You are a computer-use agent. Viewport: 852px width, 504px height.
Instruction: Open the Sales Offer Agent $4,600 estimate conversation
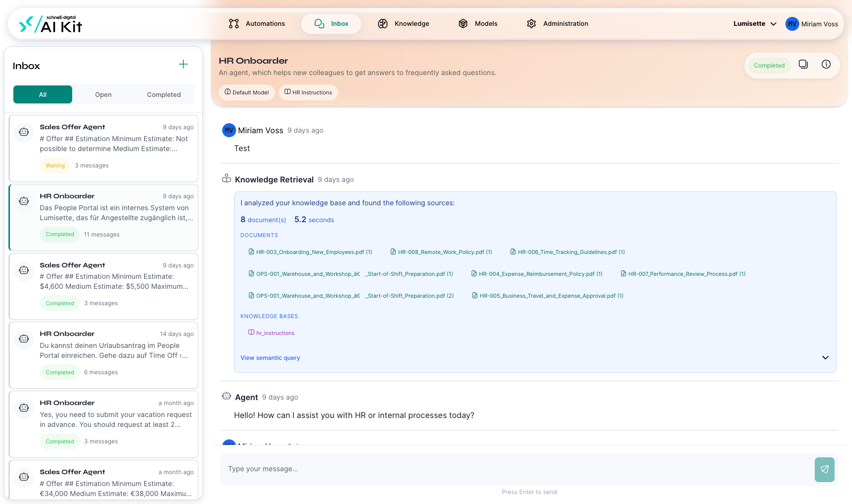[103, 286]
